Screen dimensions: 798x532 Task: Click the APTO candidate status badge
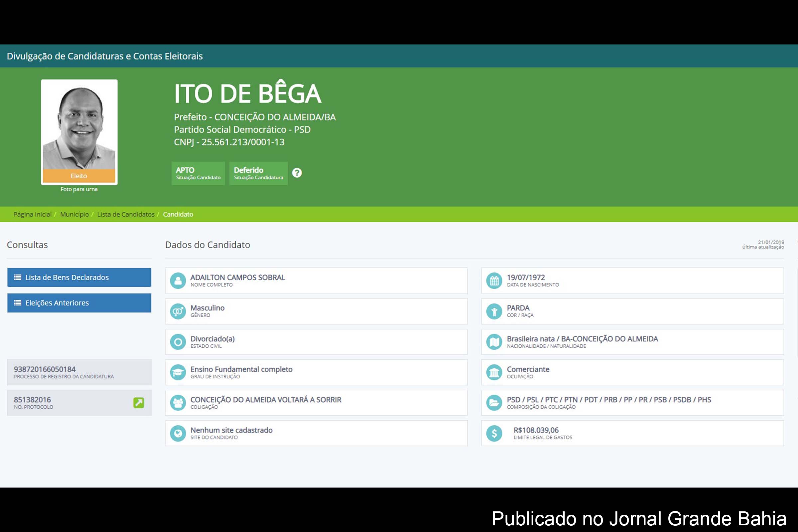198,173
